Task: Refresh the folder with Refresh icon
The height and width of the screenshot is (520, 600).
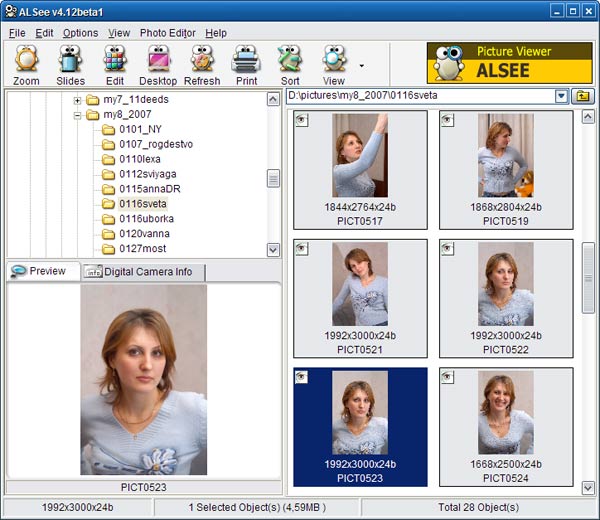Action: [x=202, y=65]
